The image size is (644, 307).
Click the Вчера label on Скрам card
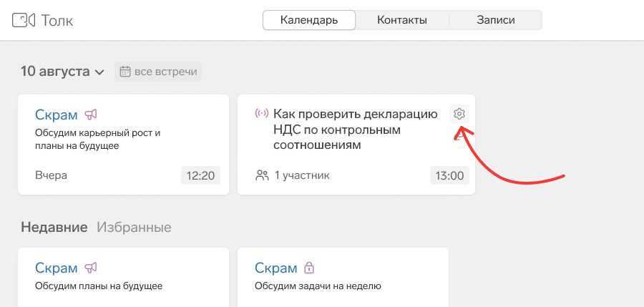pos(52,176)
